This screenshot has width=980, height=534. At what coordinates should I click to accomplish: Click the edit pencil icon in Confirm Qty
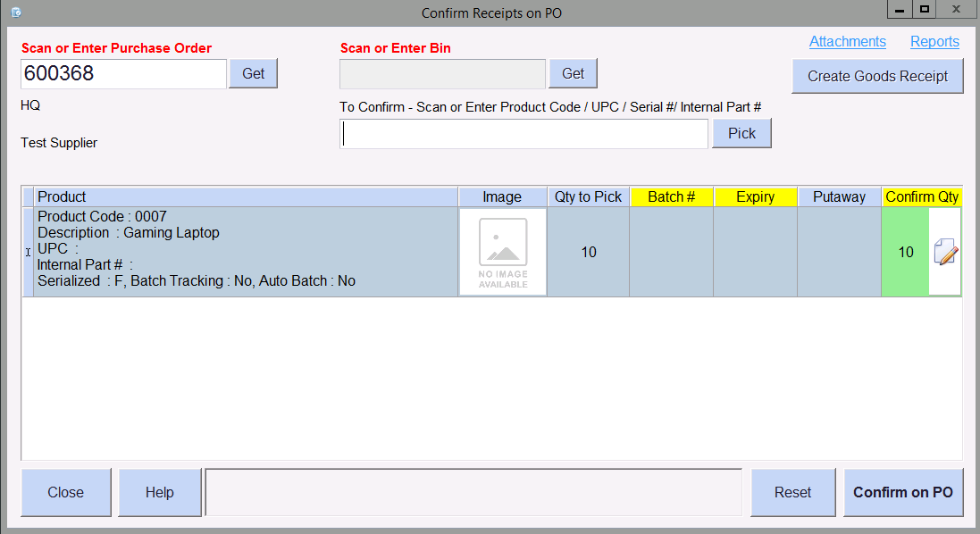click(945, 253)
